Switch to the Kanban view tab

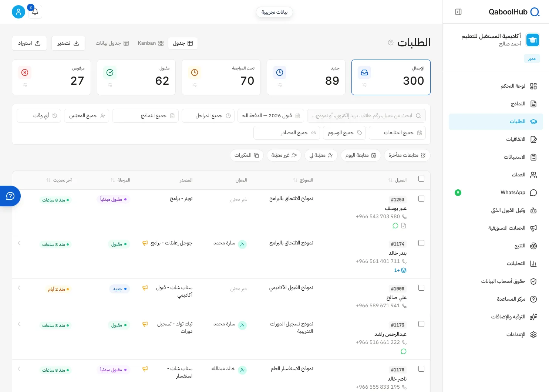(x=151, y=43)
